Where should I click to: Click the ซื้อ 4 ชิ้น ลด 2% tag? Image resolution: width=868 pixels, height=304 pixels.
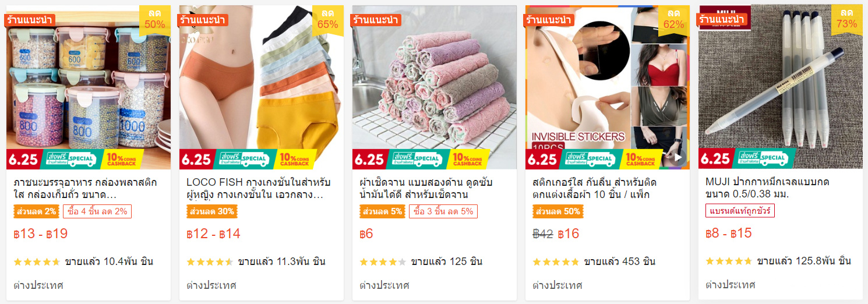(x=97, y=211)
